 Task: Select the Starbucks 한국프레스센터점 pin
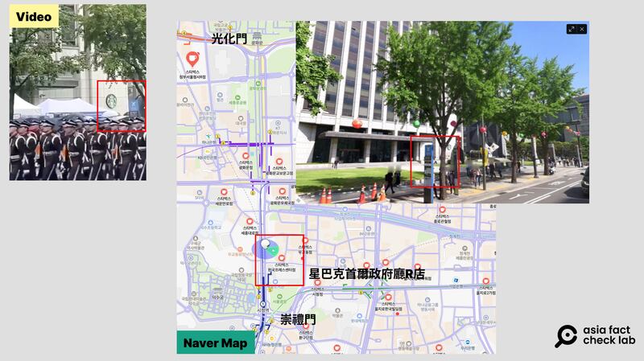(x=281, y=258)
